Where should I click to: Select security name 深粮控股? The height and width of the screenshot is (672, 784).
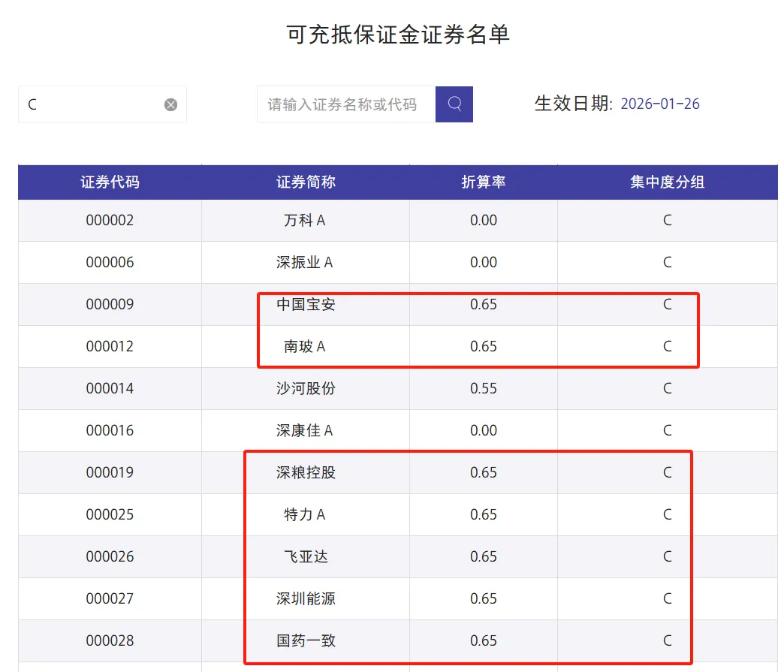coord(306,472)
